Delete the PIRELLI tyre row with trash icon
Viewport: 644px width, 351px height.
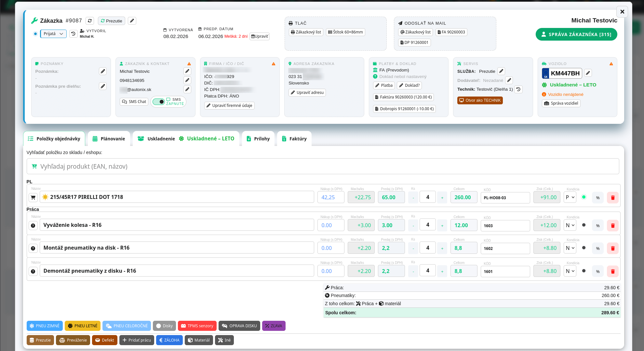click(612, 198)
